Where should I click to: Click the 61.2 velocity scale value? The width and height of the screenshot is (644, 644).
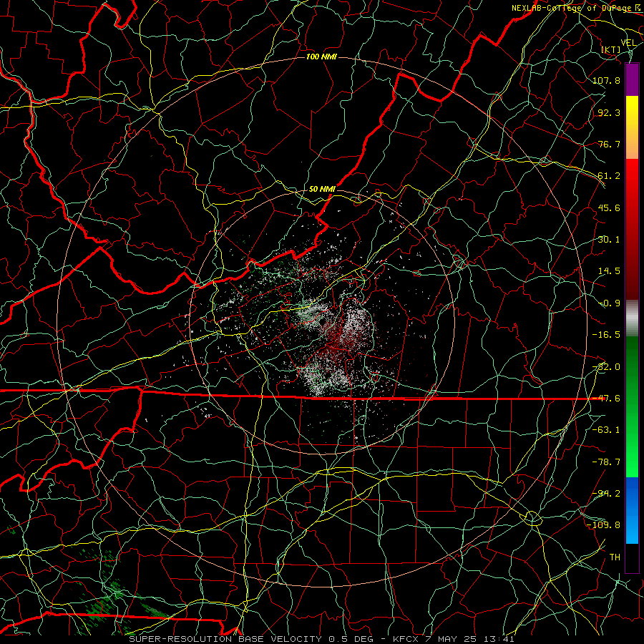click(x=609, y=176)
